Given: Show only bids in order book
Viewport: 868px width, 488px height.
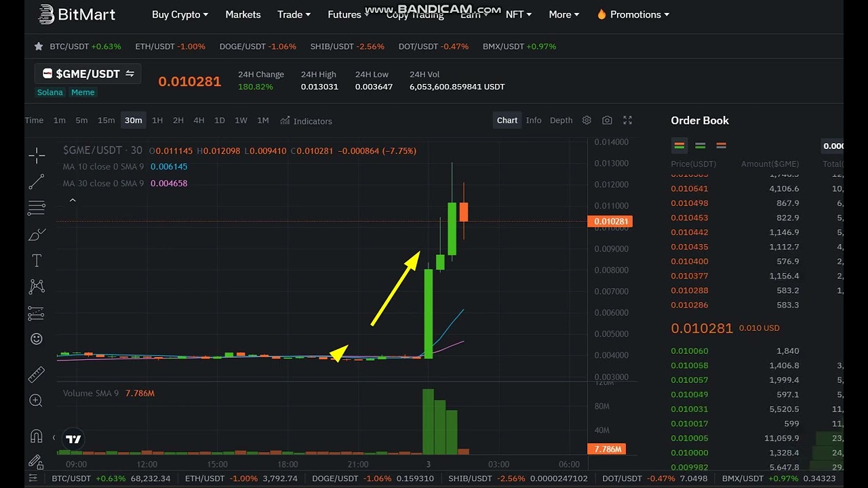Looking at the screenshot, I should click(700, 146).
